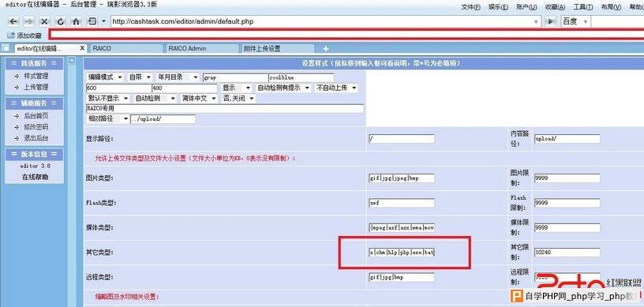Open the 简体中文 language dropdown
The width and height of the screenshot is (644, 307).
tap(199, 98)
